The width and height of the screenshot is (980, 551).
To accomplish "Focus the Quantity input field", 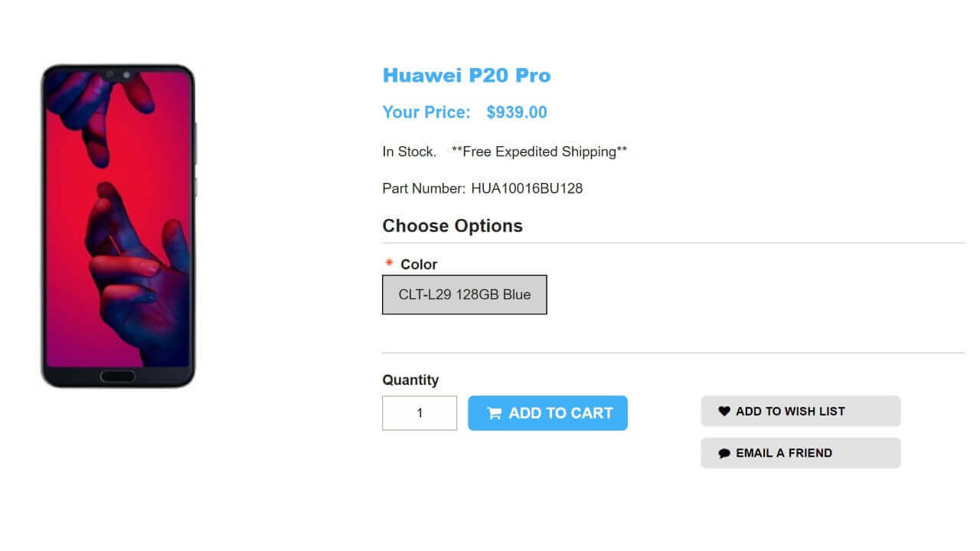I will [x=420, y=413].
